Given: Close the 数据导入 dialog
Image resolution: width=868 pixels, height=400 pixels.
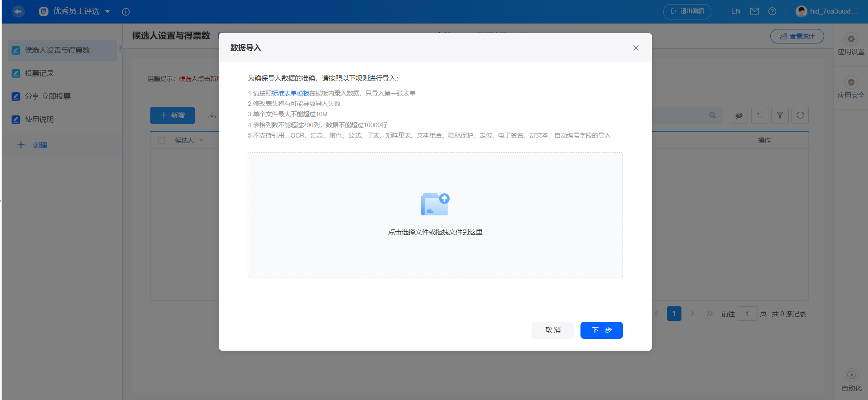Looking at the screenshot, I should coord(636,48).
